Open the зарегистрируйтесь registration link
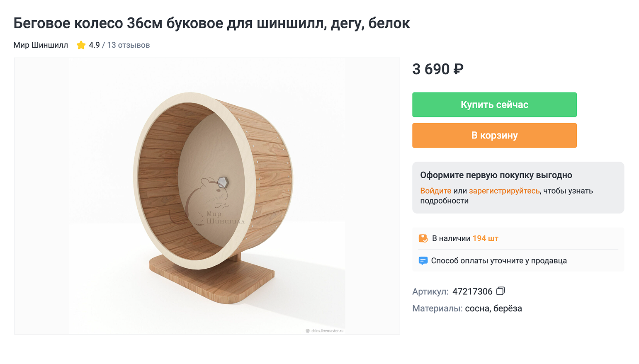Screen dimensions: 639x364 pyautogui.click(x=504, y=191)
